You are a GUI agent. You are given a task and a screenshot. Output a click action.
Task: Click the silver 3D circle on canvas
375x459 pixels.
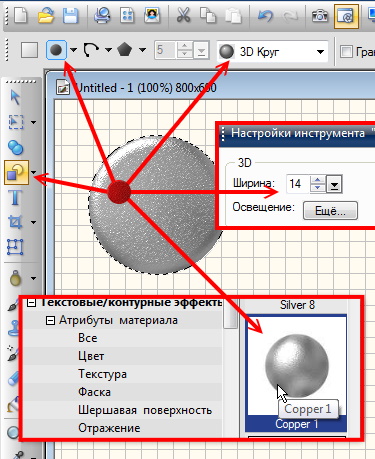(156, 205)
